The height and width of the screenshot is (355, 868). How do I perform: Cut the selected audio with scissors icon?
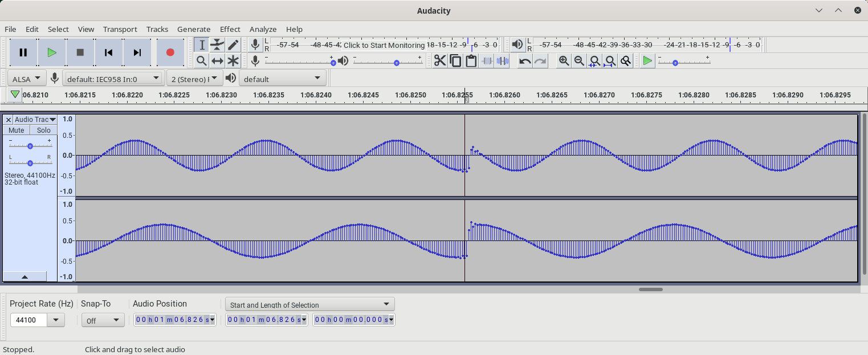(439, 60)
